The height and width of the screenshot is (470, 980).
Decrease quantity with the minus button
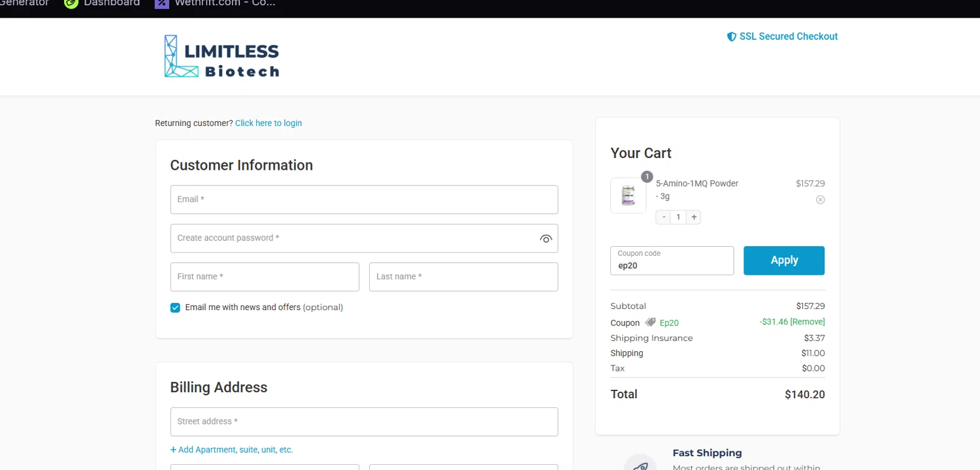[664, 217]
